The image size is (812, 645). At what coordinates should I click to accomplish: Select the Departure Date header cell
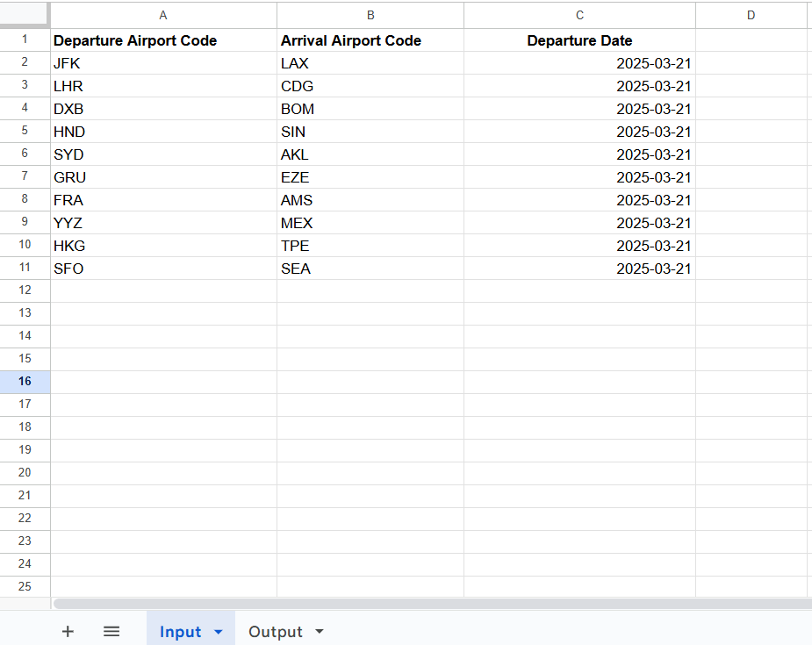pyautogui.click(x=579, y=40)
